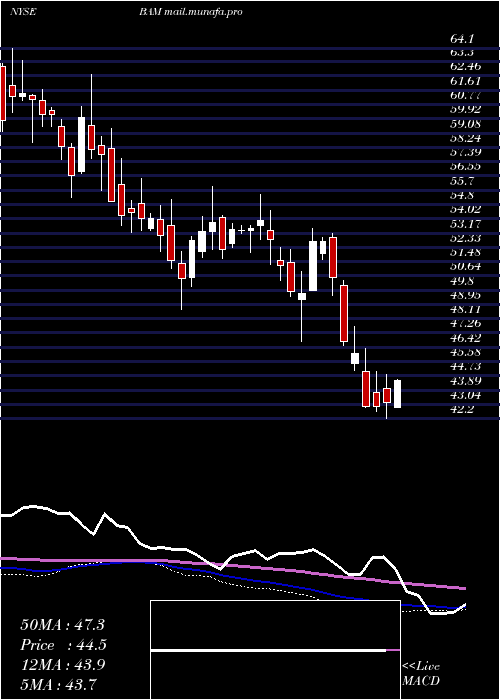Click the BAM mail.munafa.pro title
Screen dimensions: 500x700
click(191, 12)
